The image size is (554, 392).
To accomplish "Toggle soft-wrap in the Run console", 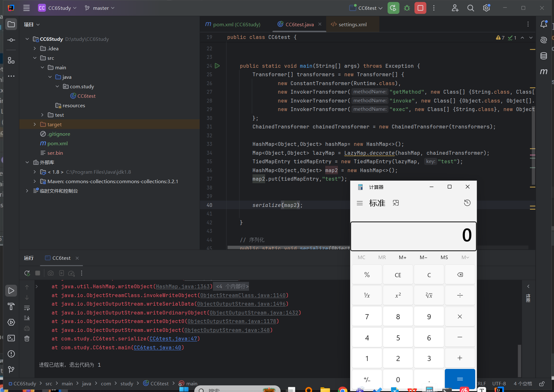I will [27, 308].
